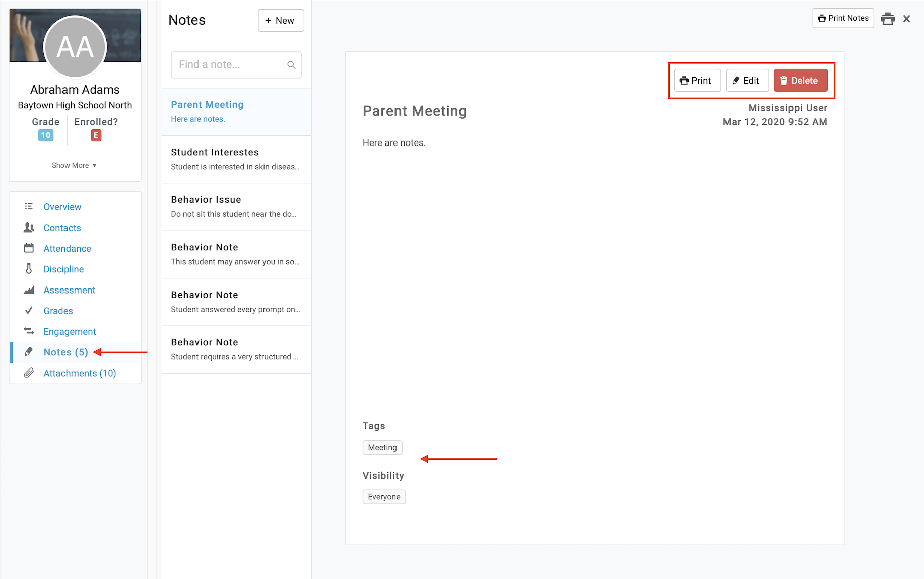Open Behavior Note about answered every prompt
924x579 pixels.
click(236, 302)
